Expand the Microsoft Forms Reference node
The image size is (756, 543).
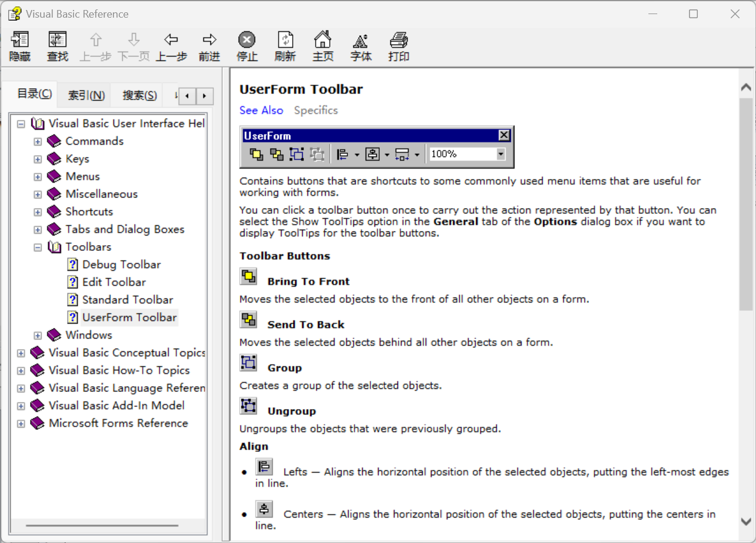(21, 424)
